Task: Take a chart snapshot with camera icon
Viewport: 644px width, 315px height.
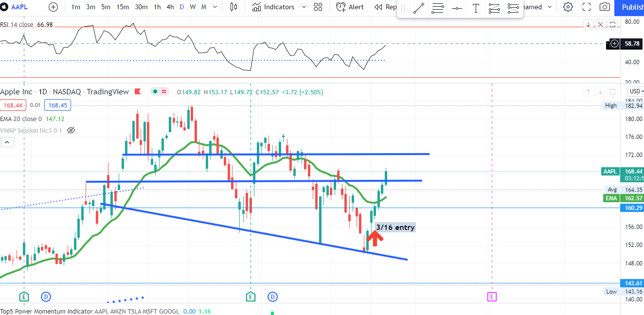Action: pyautogui.click(x=605, y=7)
